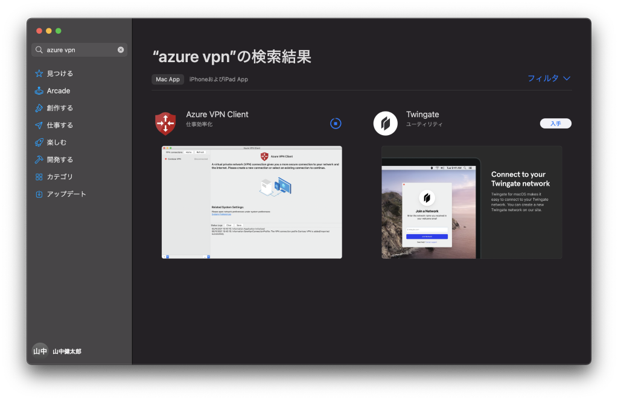Open the Work paper-plane icon
The width and height of the screenshot is (618, 400).
coord(39,125)
